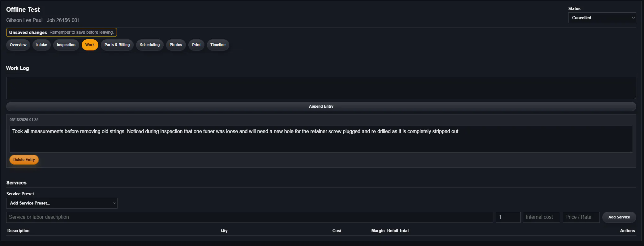This screenshot has height=246, width=644.
Task: Switch to the Overview tab
Action: pos(18,45)
